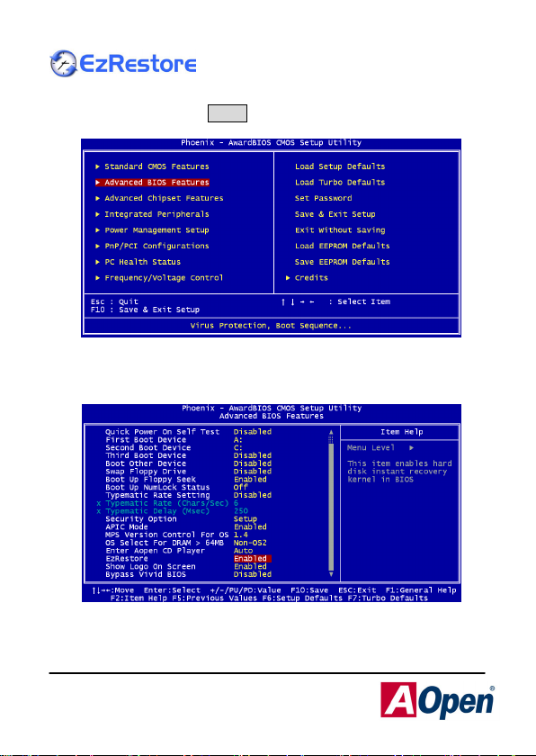536x756 pixels.
Task: Select Load Setup Defaults
Action: tap(340, 166)
